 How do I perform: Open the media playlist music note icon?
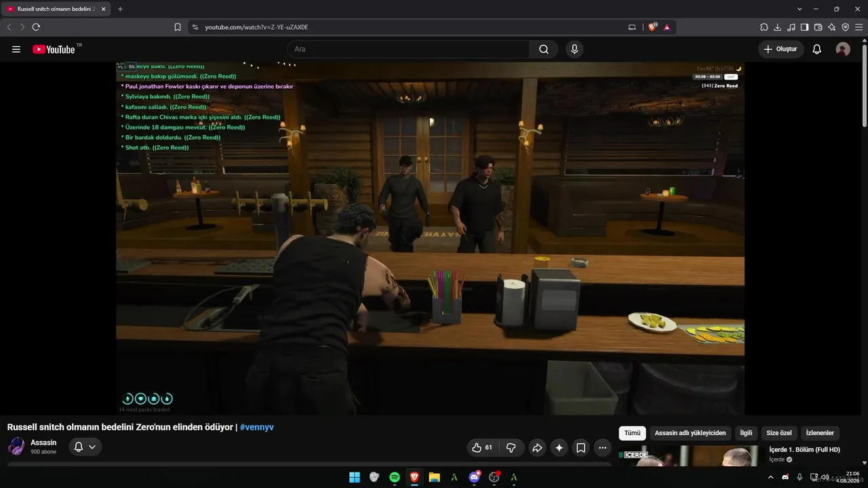(x=791, y=27)
